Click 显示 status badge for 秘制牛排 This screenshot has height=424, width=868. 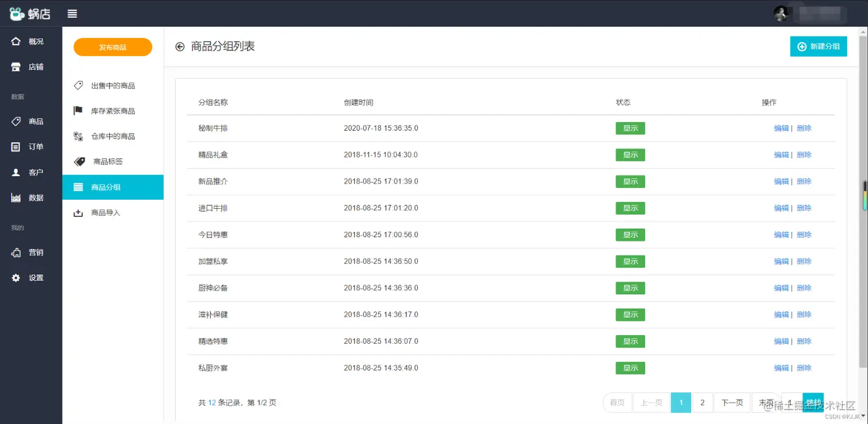630,128
